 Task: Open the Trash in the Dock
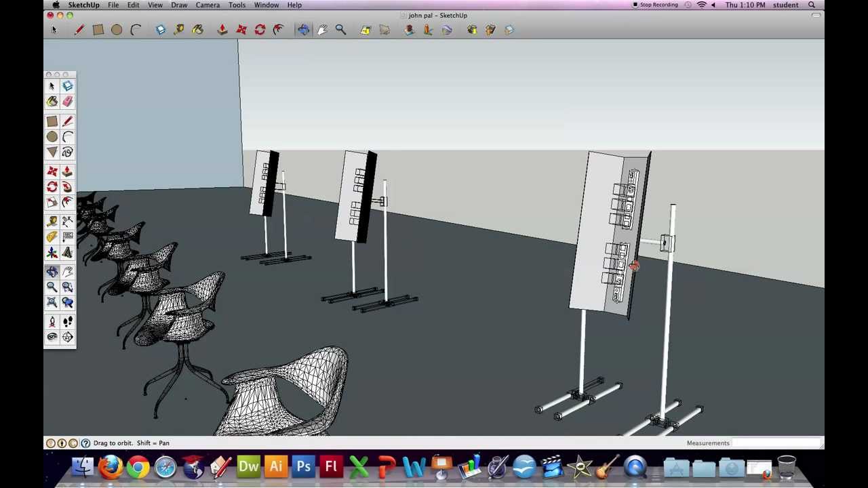(x=787, y=467)
